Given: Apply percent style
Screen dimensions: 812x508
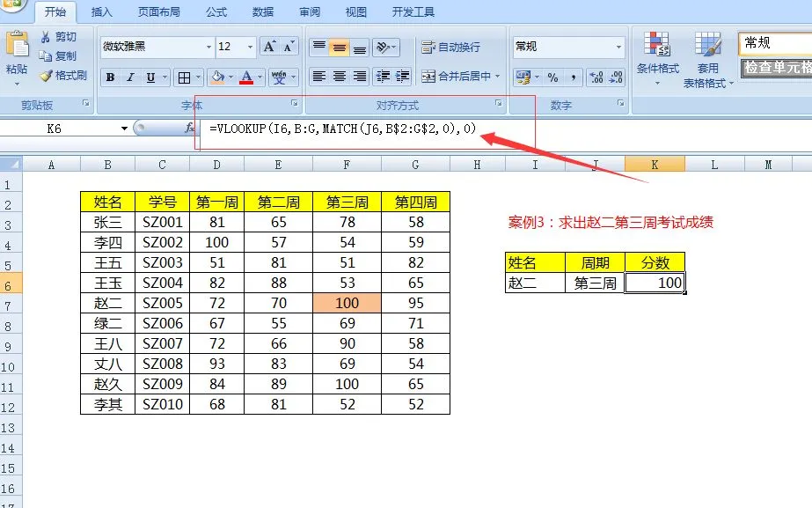Looking at the screenshot, I should pyautogui.click(x=553, y=77).
